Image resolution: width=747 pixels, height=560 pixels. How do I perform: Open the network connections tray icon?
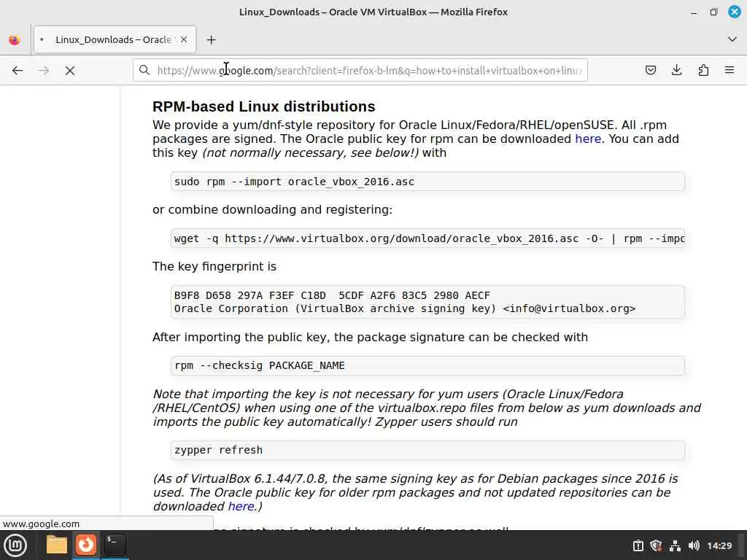pos(675,545)
